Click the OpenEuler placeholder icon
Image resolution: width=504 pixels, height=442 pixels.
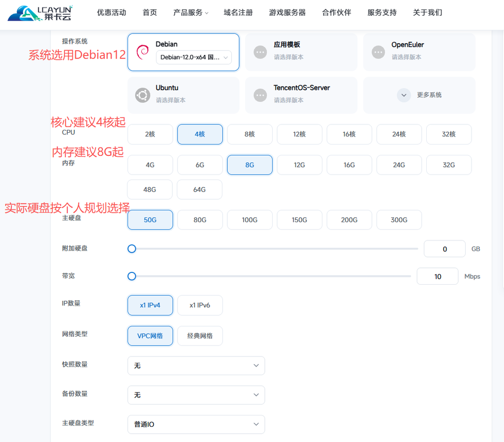click(378, 52)
